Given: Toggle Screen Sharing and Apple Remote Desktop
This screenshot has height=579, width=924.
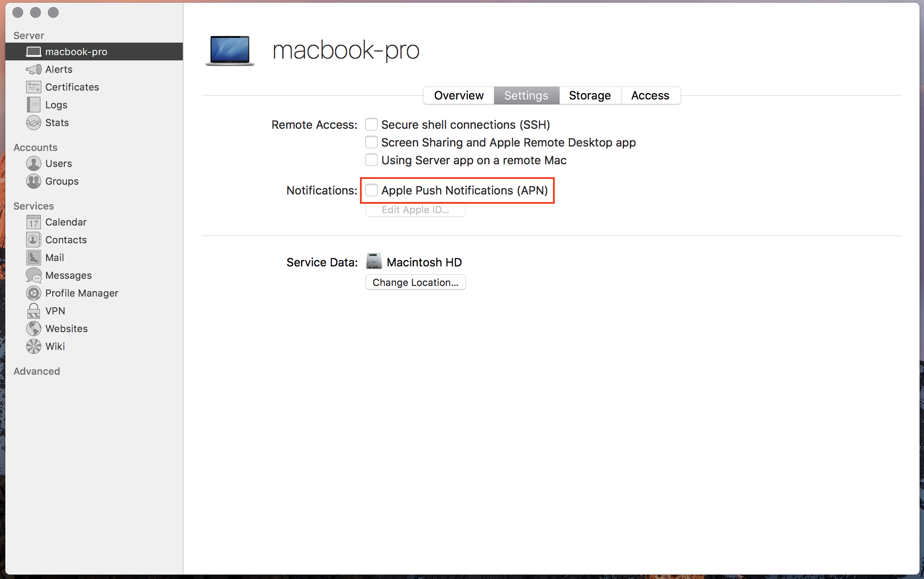Looking at the screenshot, I should (371, 143).
